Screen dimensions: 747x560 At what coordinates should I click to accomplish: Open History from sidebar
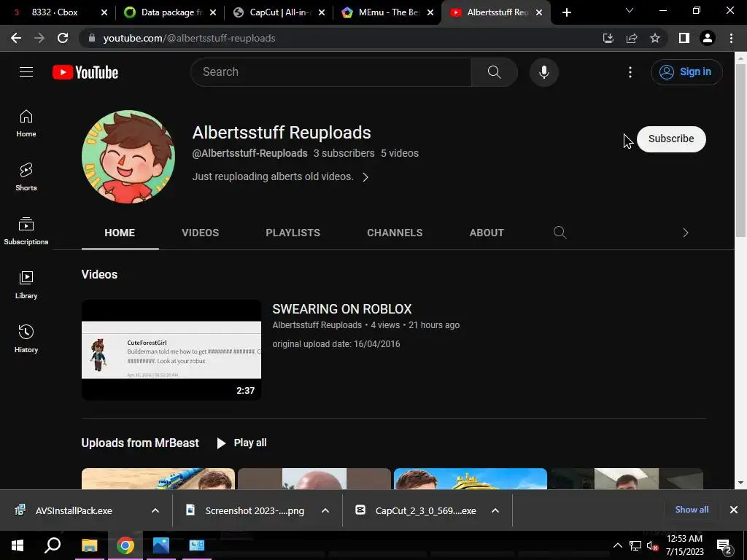pyautogui.click(x=26, y=338)
